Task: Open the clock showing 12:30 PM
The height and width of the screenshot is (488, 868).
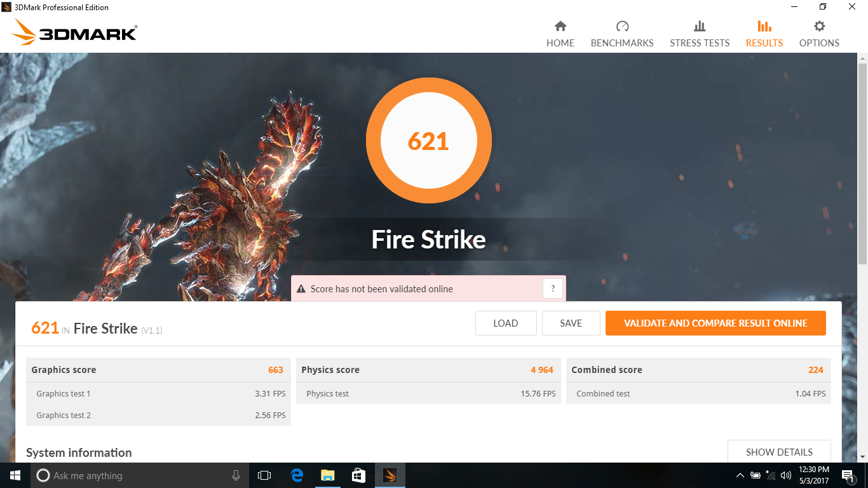Action: point(813,475)
